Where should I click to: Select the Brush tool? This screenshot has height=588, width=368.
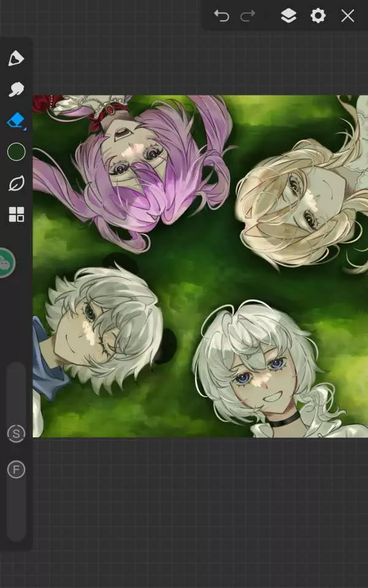pos(16,59)
